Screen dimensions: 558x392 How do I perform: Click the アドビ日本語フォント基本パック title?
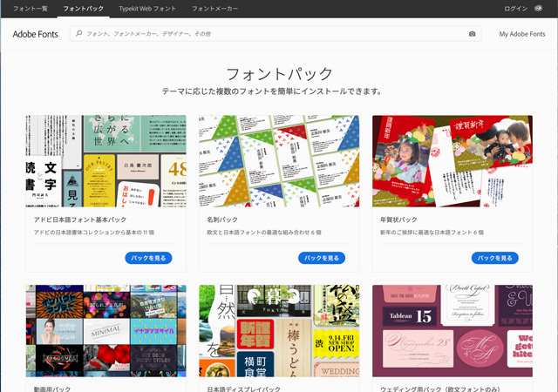[80, 220]
